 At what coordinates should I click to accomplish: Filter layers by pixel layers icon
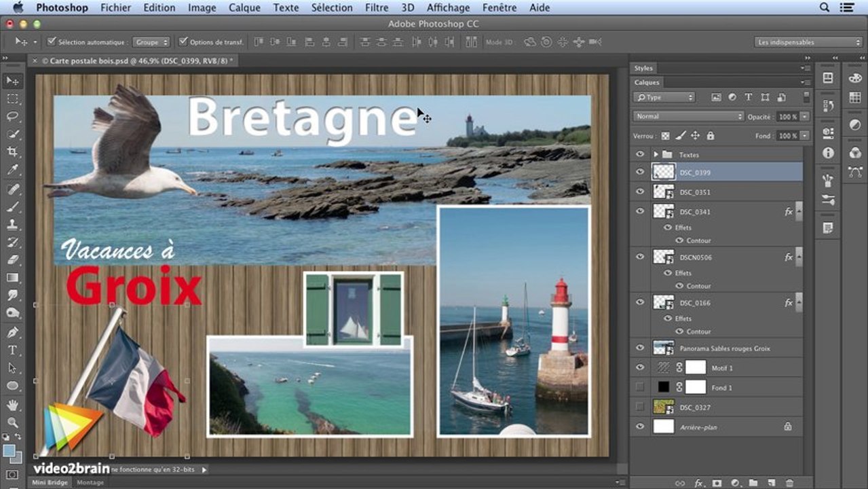(x=716, y=97)
